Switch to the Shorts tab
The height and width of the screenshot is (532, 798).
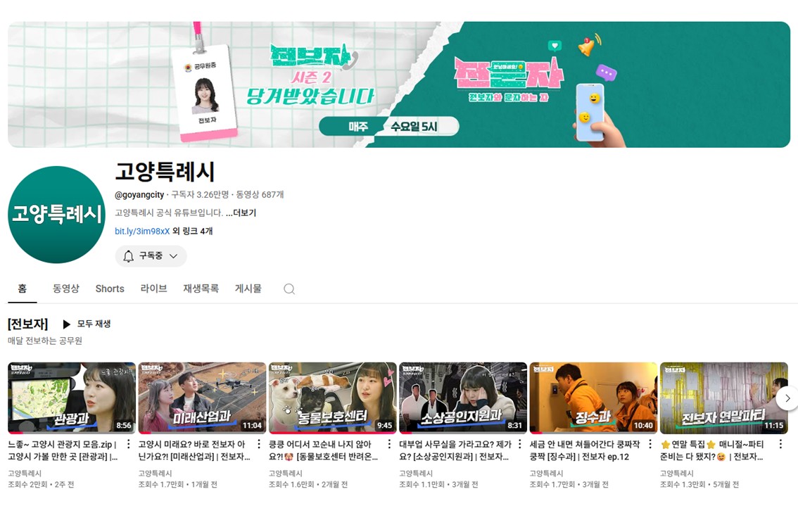point(110,289)
